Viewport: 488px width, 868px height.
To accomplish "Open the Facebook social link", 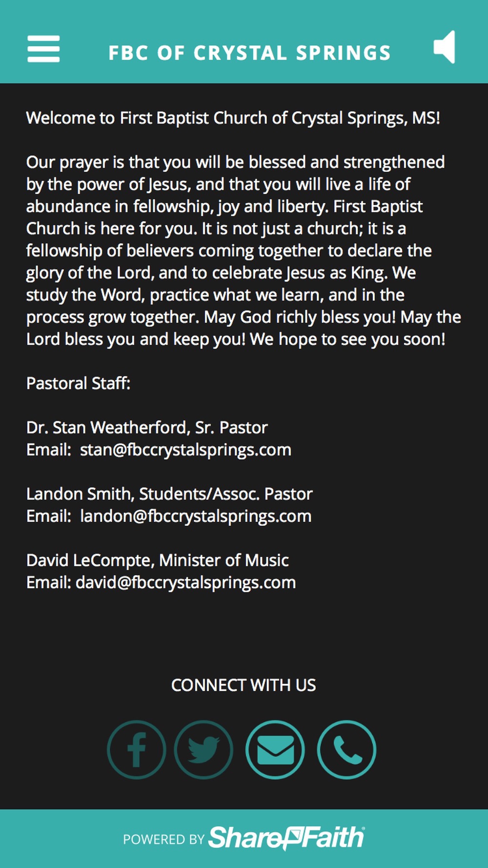I will tap(137, 749).
